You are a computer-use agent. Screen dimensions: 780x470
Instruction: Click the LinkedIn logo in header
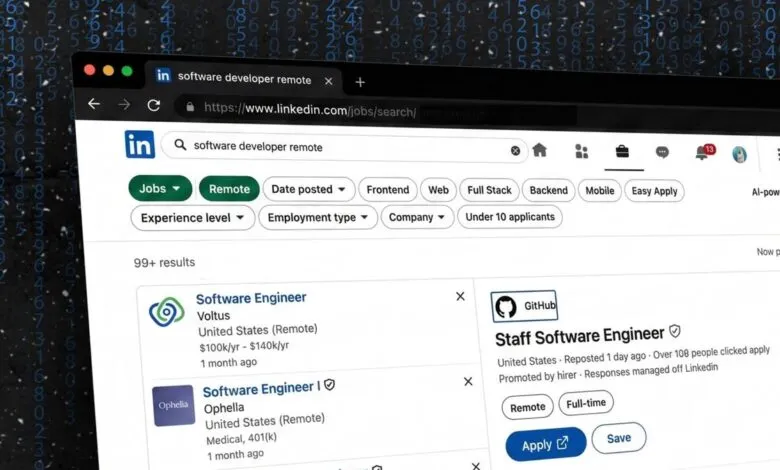click(140, 144)
